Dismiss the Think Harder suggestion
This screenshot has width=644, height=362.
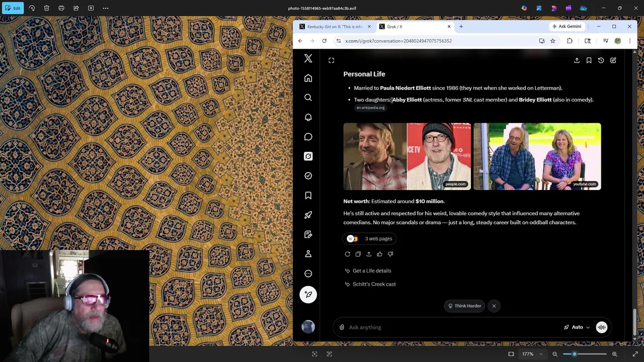494,306
